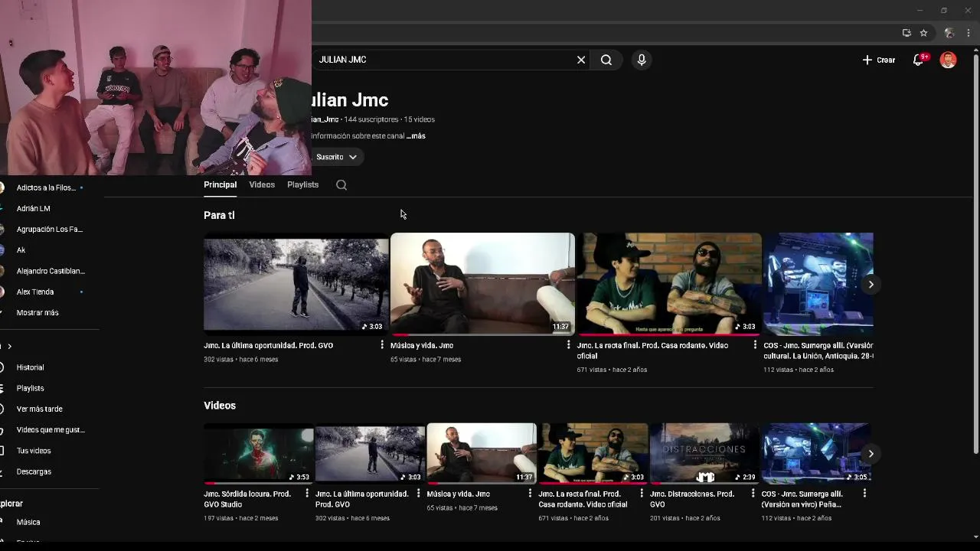Play Música y vida thumbnail in Para ti
This screenshot has width=980, height=551.
click(482, 284)
